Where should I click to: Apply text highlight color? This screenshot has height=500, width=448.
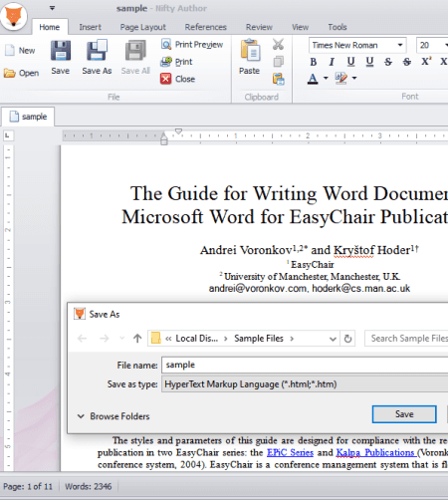pyautogui.click(x=341, y=79)
